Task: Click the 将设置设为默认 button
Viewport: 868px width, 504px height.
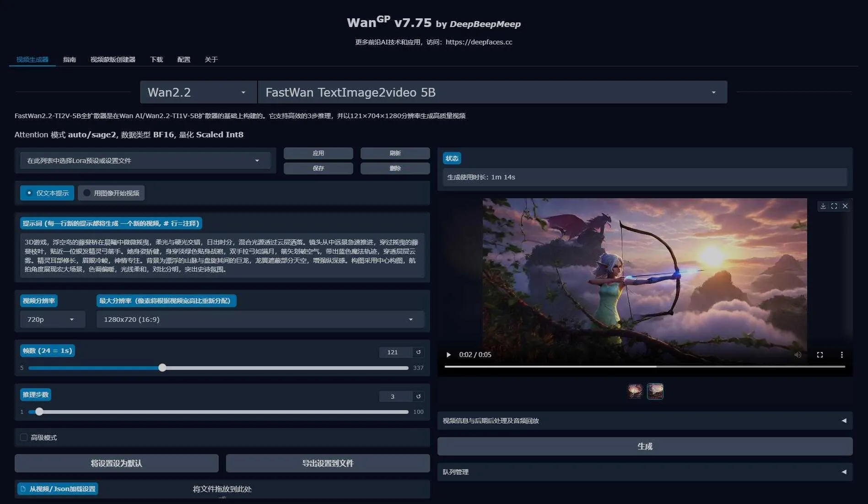Action: pos(116,463)
